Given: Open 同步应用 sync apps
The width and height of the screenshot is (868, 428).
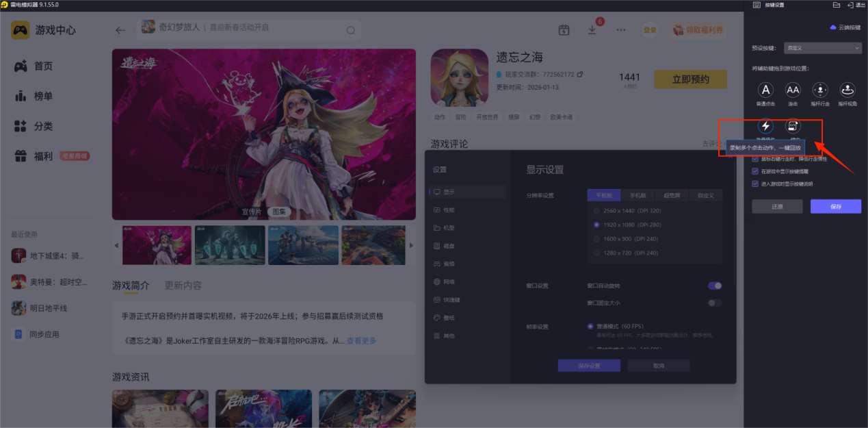Looking at the screenshot, I should click(x=37, y=334).
